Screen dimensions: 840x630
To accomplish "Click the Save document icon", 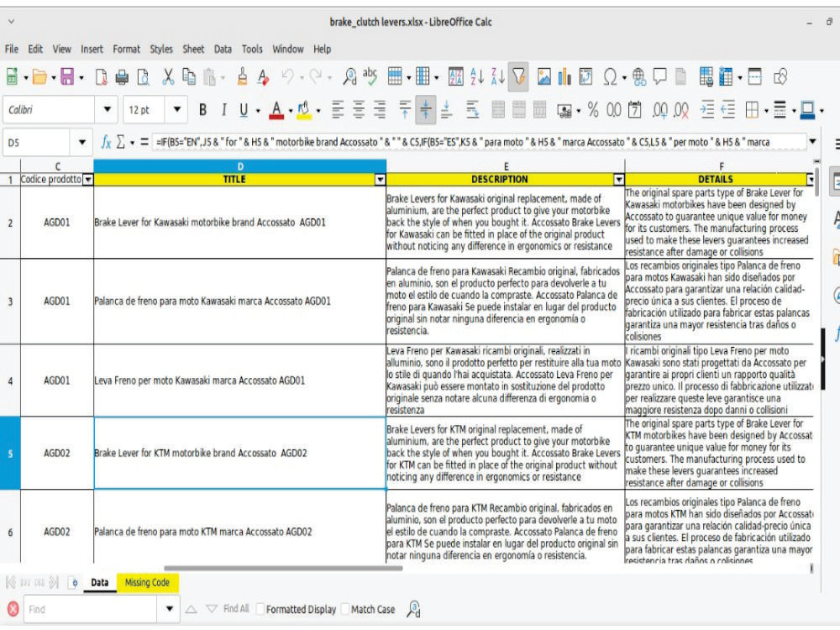I will click(x=67, y=76).
